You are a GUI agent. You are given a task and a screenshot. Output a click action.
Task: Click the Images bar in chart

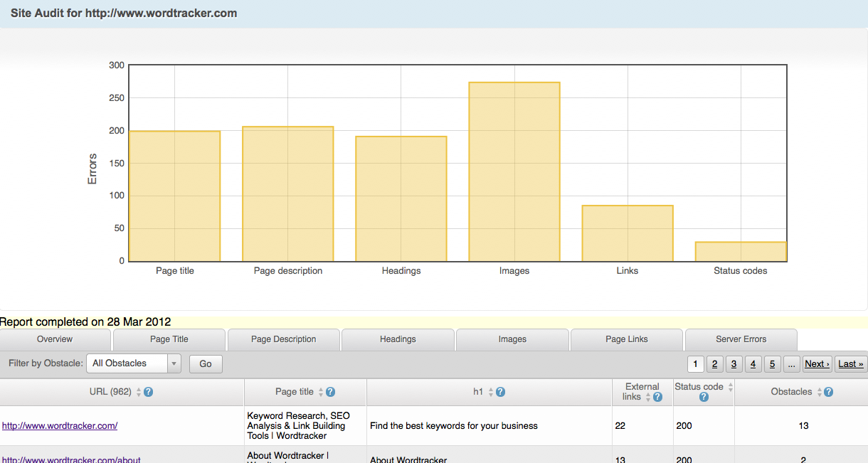514,172
